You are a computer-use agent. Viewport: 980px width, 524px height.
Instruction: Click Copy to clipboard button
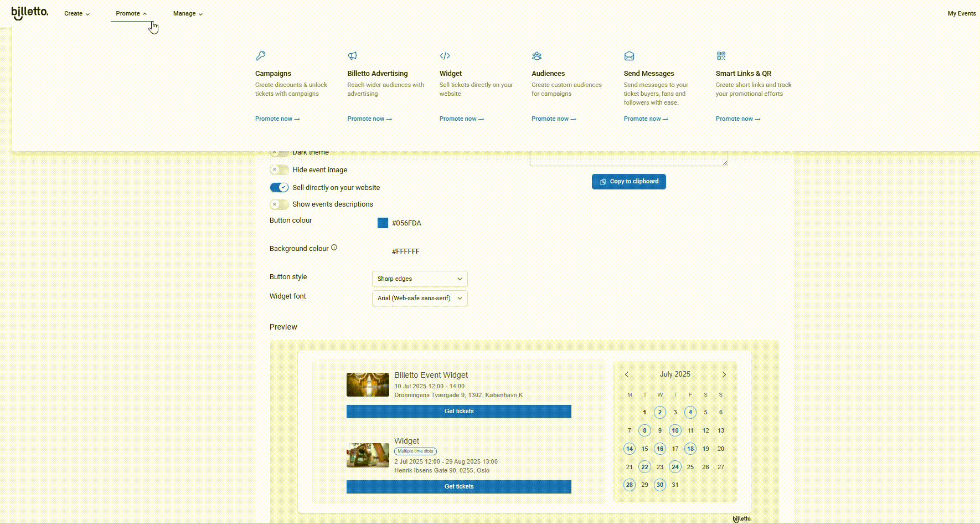[629, 182]
